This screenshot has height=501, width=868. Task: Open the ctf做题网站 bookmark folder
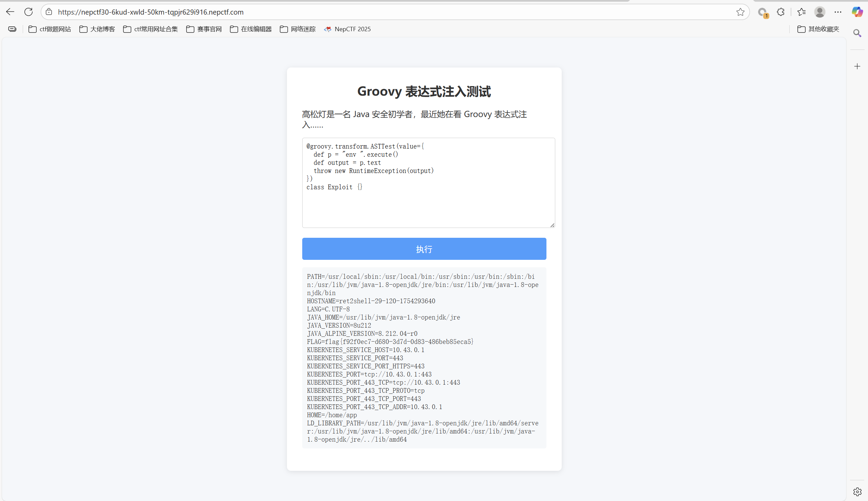(x=50, y=29)
